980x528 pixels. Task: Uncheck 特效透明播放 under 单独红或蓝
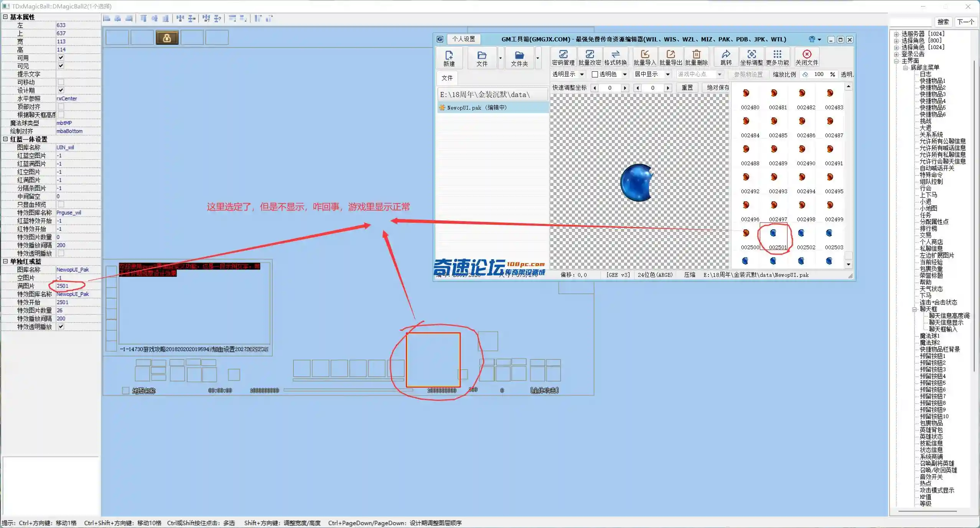61,327
